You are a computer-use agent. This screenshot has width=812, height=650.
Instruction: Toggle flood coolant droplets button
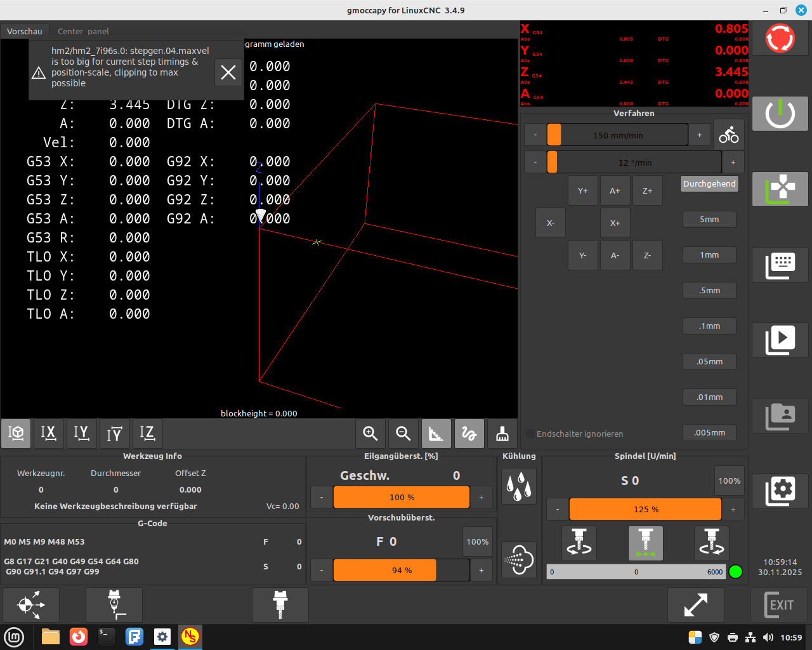point(518,486)
